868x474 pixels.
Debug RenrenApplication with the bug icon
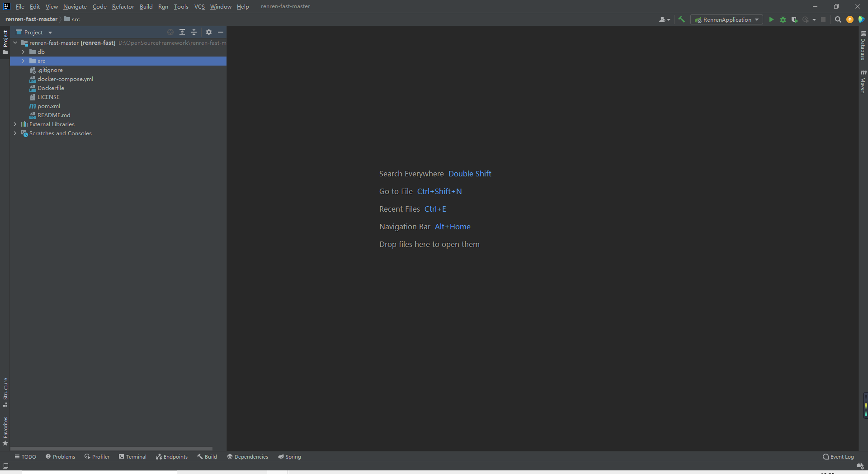(783, 19)
